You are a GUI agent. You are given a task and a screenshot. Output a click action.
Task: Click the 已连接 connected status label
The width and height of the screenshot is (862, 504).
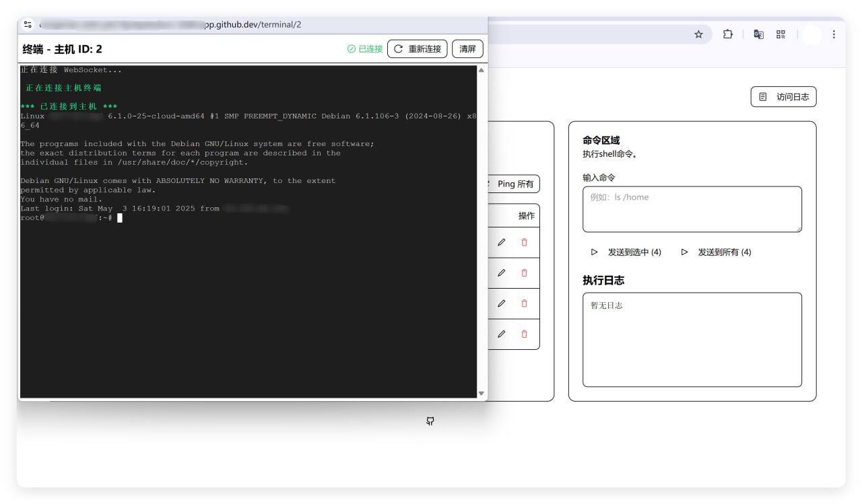pos(365,49)
